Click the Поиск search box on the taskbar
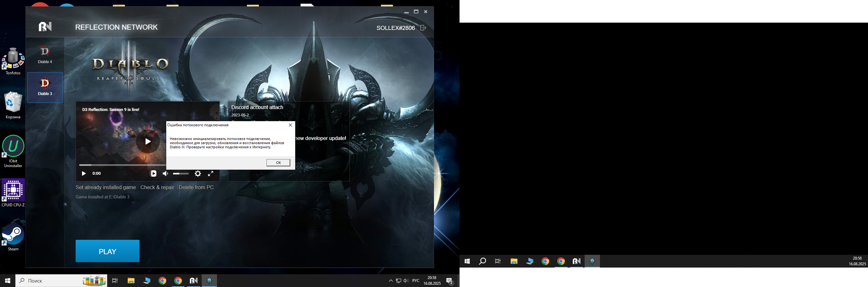 61,281
